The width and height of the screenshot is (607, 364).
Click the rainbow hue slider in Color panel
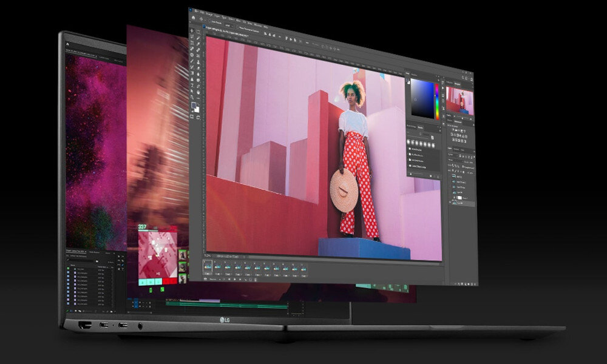pos(438,101)
